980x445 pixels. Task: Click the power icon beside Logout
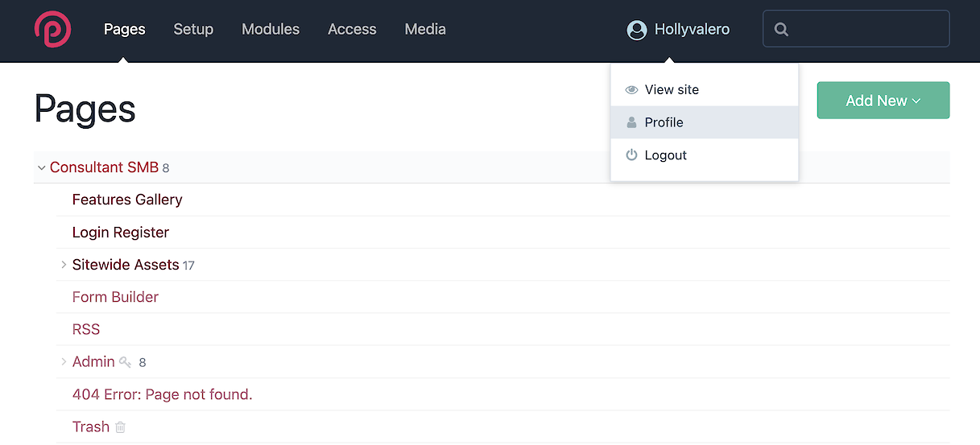coord(631,155)
